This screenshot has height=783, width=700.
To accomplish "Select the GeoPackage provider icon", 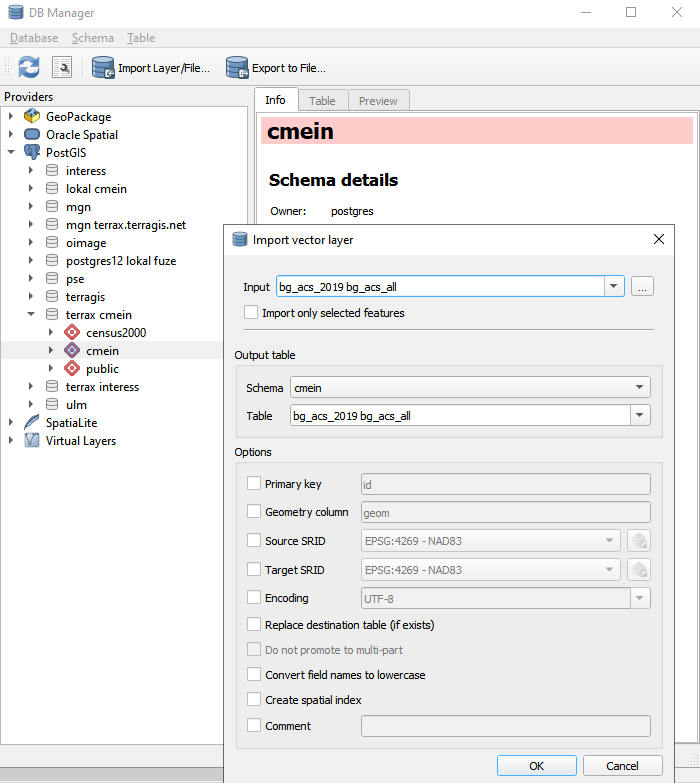I will pos(31,117).
